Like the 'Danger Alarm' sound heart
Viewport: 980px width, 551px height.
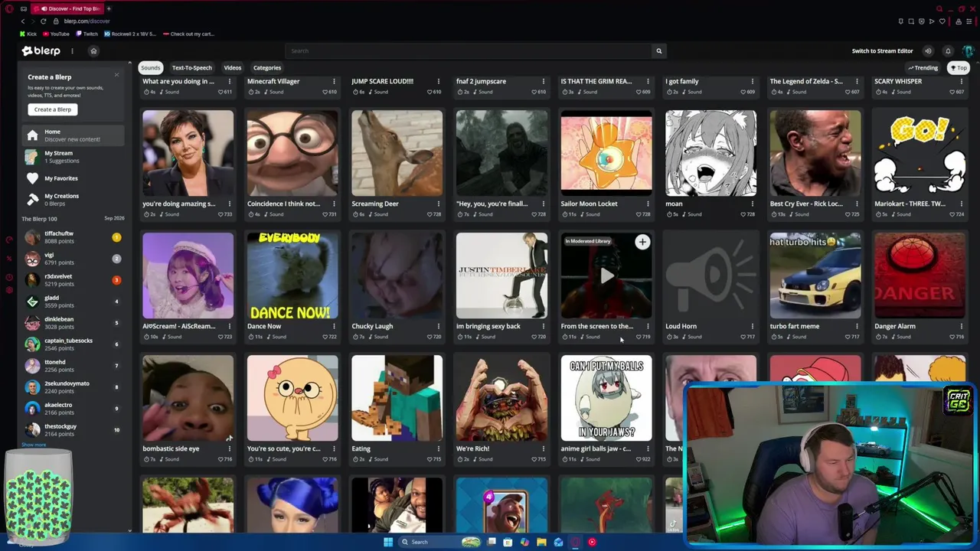point(953,337)
